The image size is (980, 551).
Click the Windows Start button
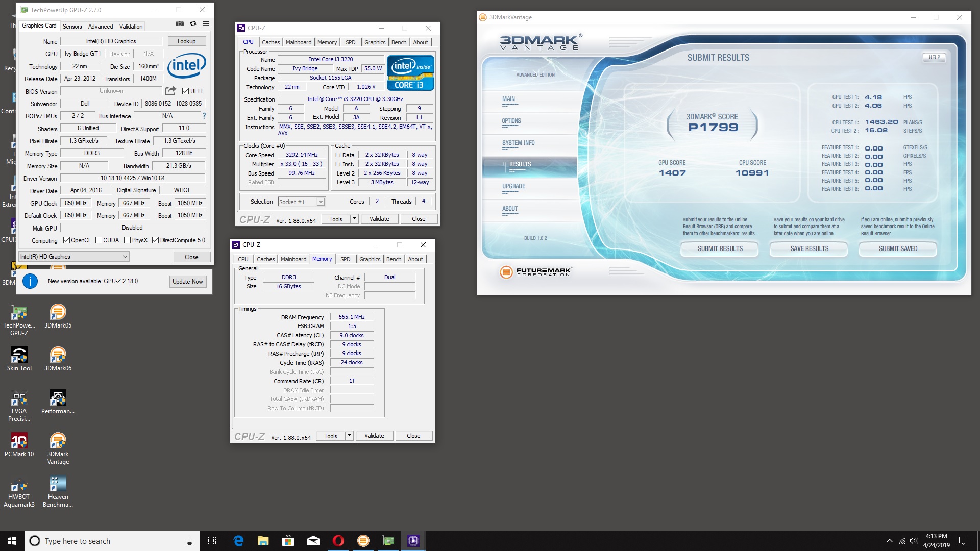[x=12, y=541]
